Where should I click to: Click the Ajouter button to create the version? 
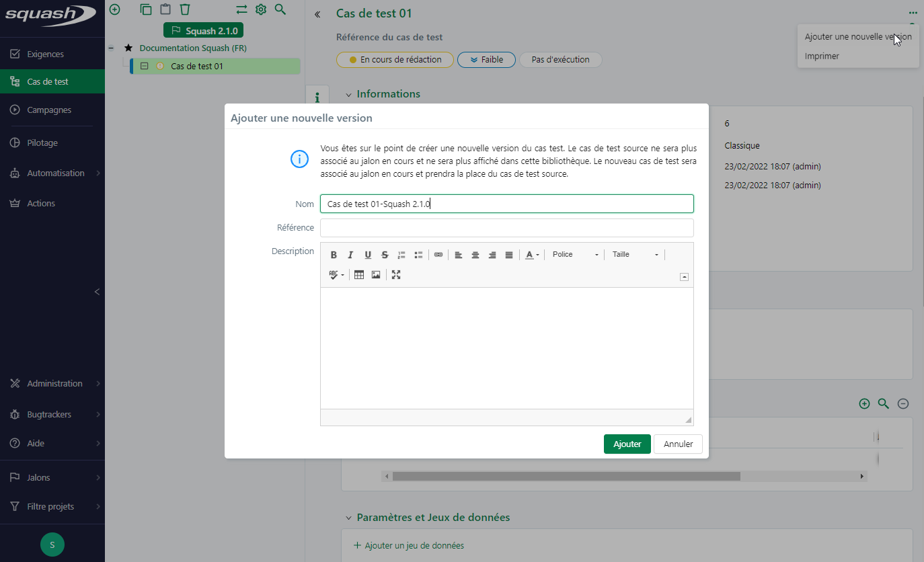click(627, 444)
